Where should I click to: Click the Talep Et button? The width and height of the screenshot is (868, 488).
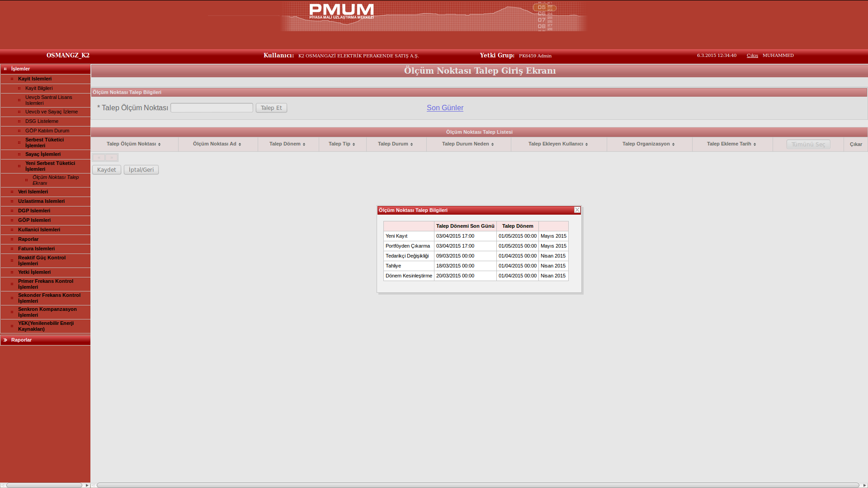271,108
